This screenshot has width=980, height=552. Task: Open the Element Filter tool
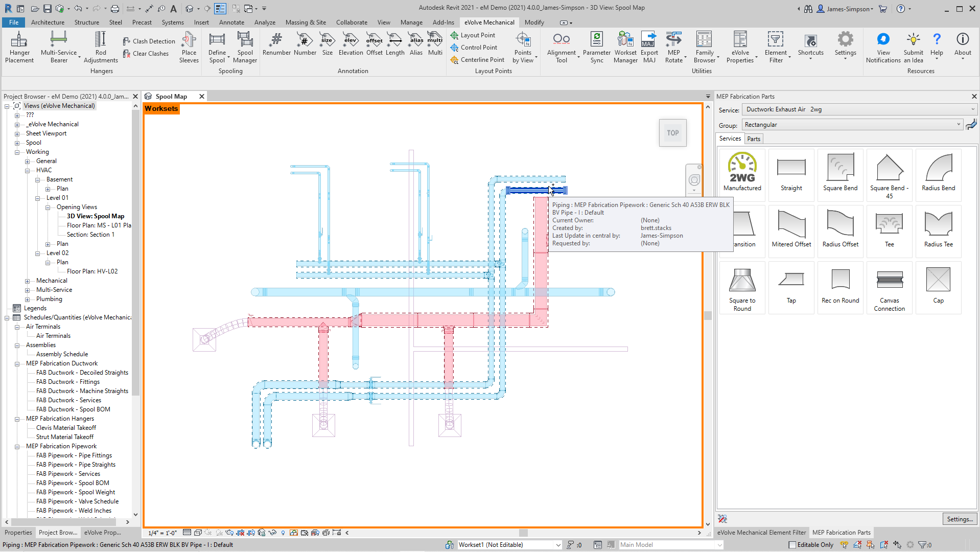[776, 47]
